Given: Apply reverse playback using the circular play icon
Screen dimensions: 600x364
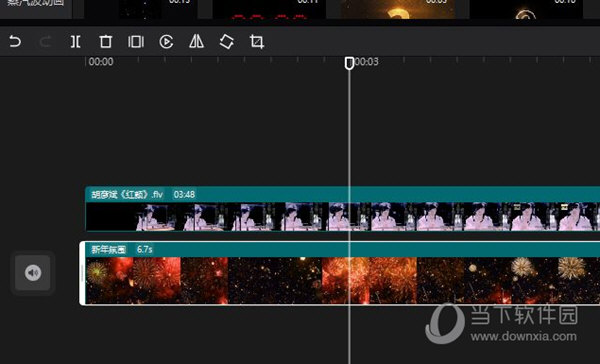Looking at the screenshot, I should [166, 41].
